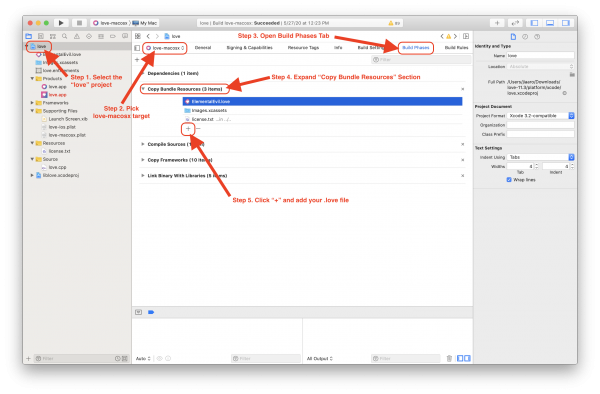Open the Source Control navigator
Screen dimensions: 600x394
[x=41, y=36]
